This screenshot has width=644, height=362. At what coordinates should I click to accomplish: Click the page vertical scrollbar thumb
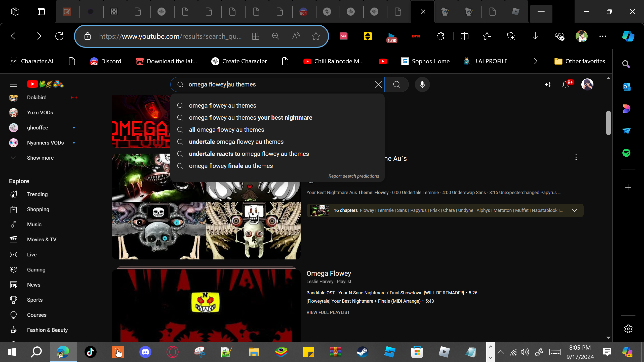click(x=608, y=123)
